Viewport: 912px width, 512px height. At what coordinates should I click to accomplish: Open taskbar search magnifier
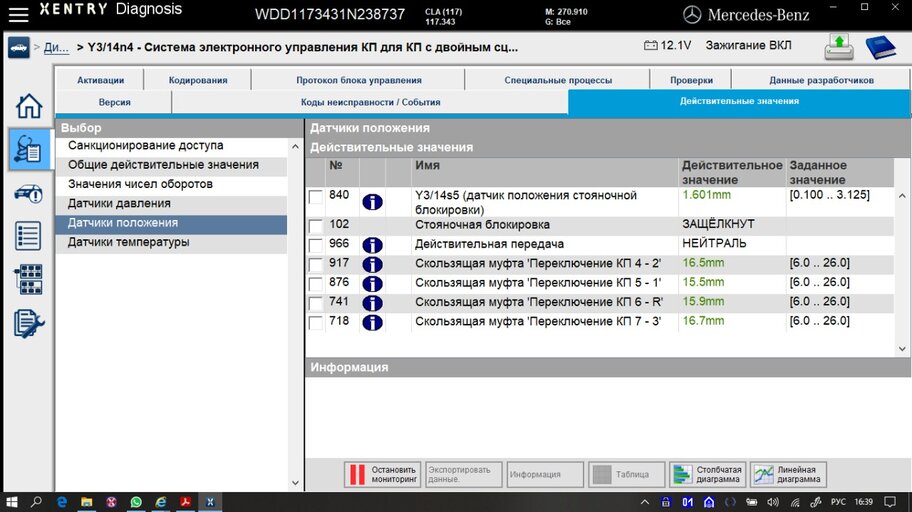pos(36,502)
